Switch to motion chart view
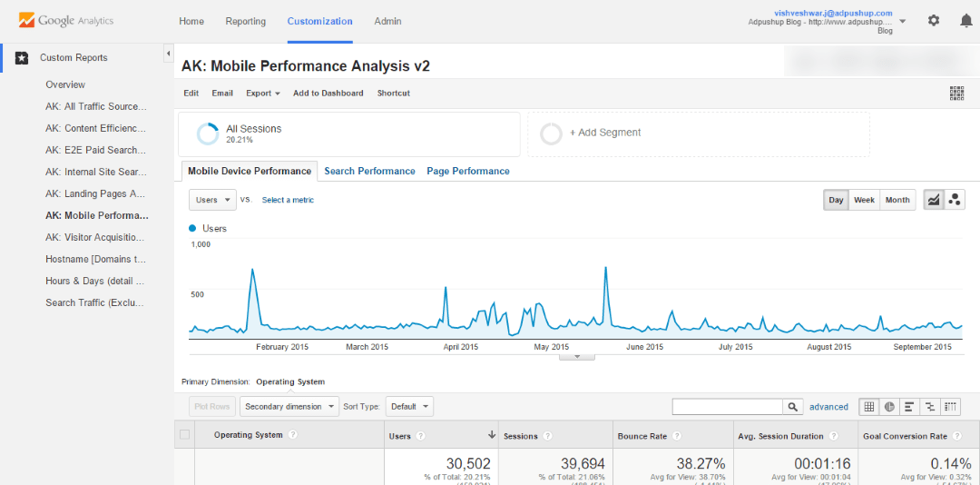 (954, 200)
